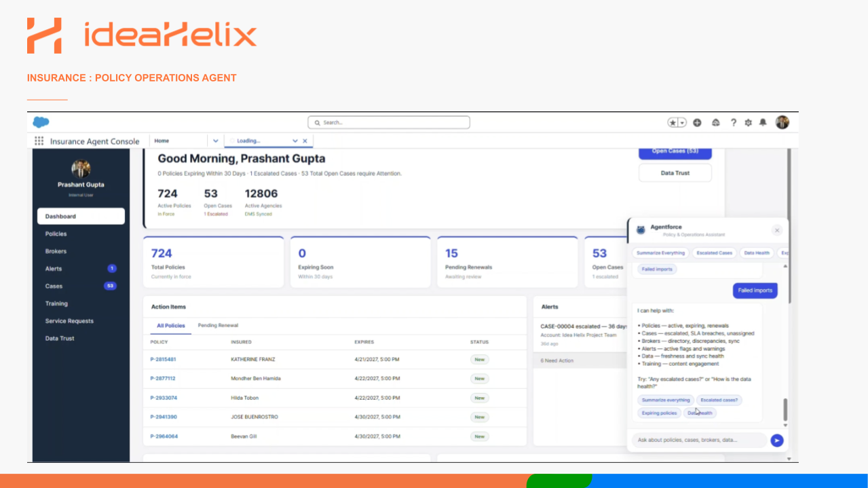Open policy link P-2933074

pyautogui.click(x=164, y=398)
